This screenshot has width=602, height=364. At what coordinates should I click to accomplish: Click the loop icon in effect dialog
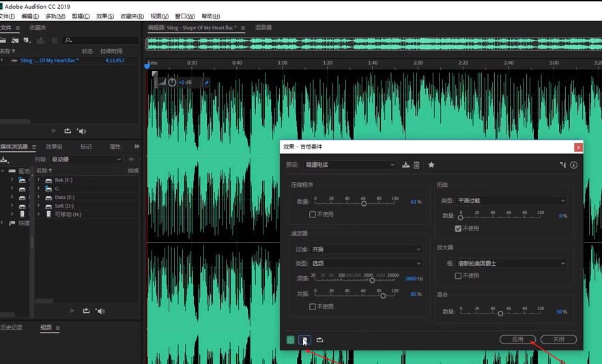point(320,339)
